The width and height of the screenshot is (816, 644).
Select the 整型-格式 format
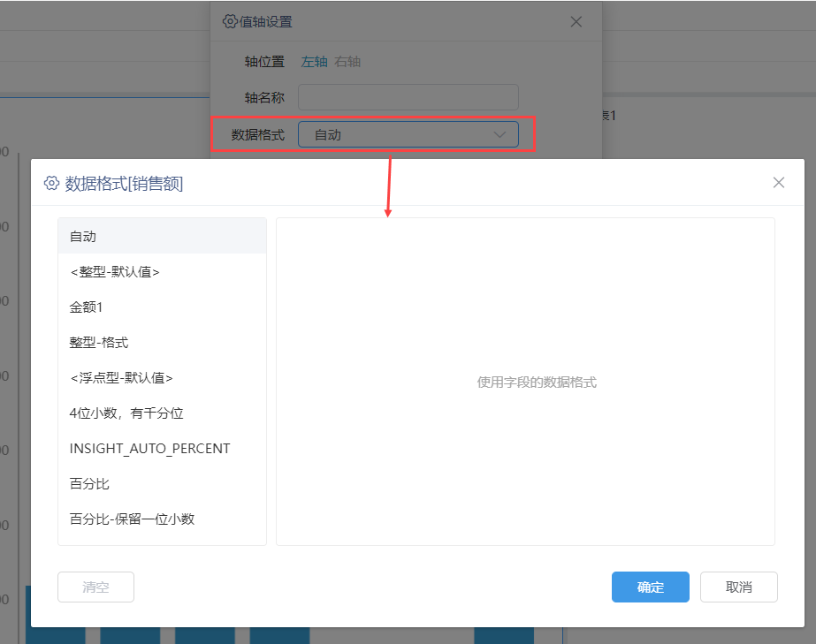tap(163, 342)
